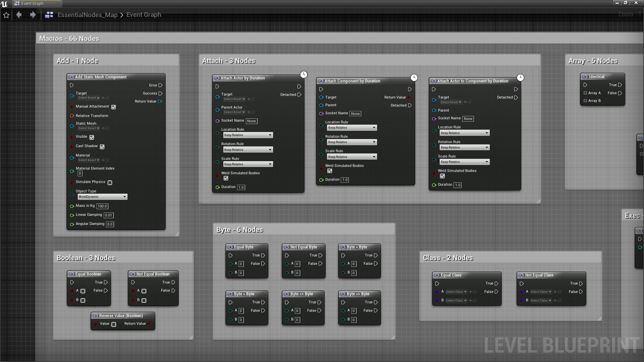Toggle Weld Simulated Bodies on Attach Actor by Duration
644x362 pixels.
click(x=226, y=178)
